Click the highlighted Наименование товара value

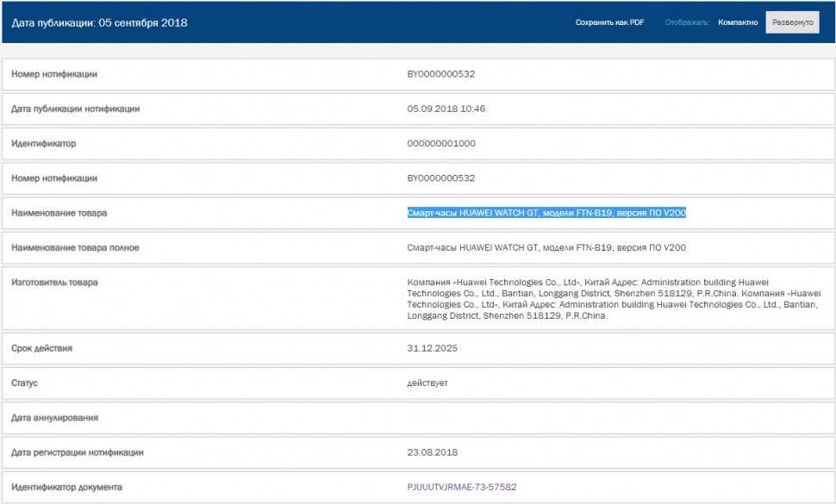pyautogui.click(x=546, y=213)
